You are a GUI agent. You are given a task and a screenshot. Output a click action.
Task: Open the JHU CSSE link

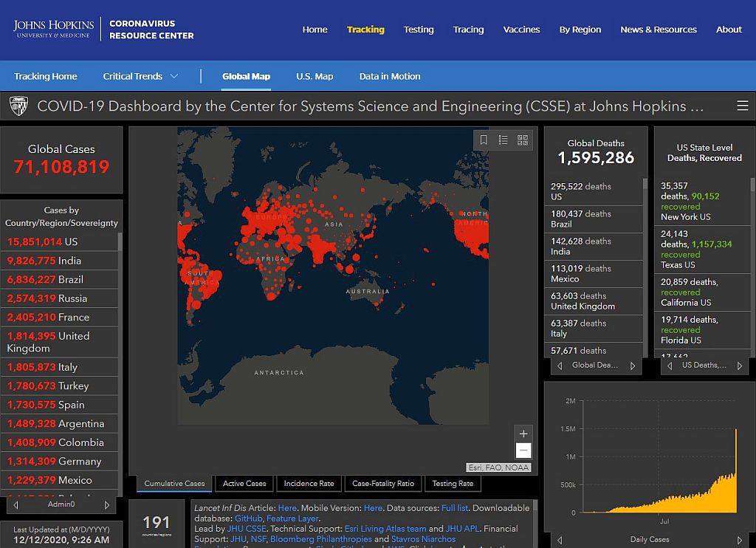pyautogui.click(x=247, y=529)
